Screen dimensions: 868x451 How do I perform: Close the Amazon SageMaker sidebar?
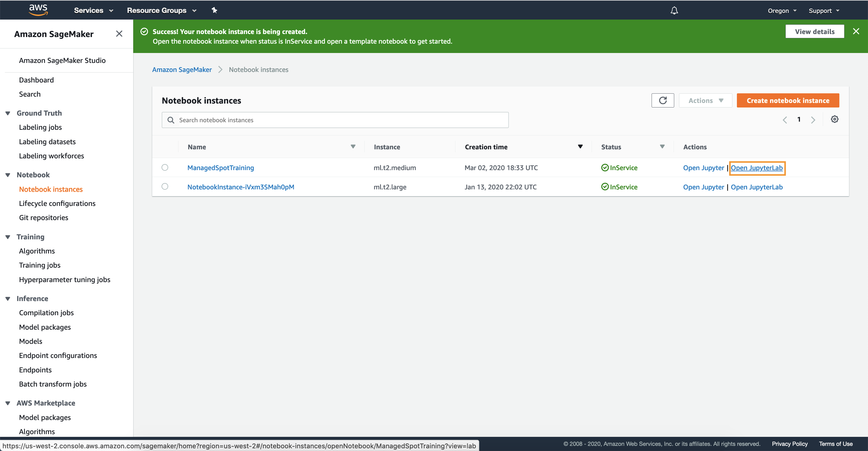pyautogui.click(x=119, y=34)
